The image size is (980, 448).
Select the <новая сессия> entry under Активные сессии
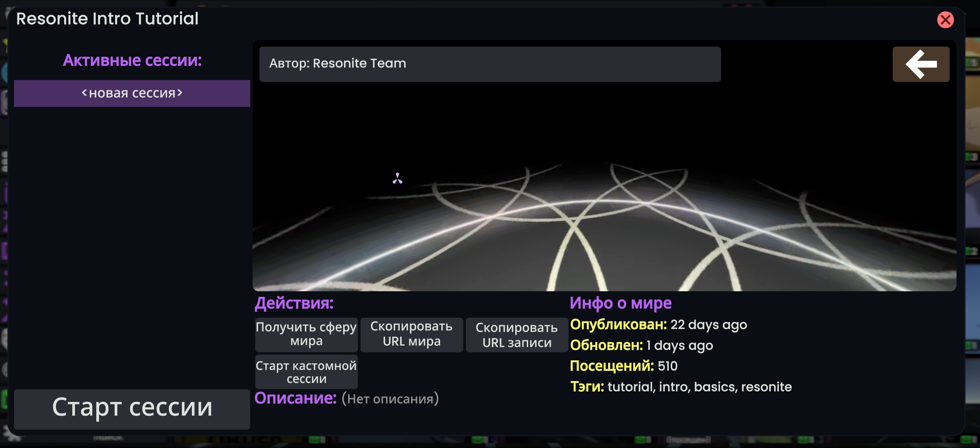pos(132,93)
